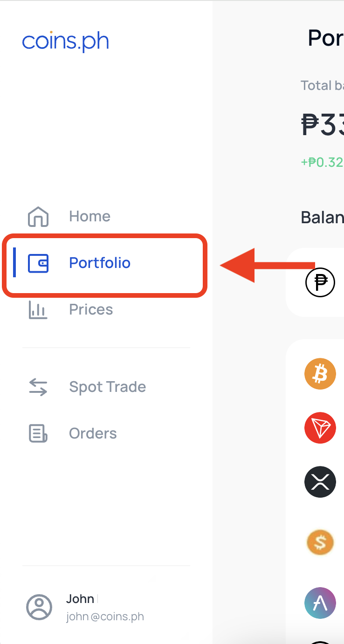Screen dimensions: 344x644
Task: Click the John account name
Action: pyautogui.click(x=80, y=599)
